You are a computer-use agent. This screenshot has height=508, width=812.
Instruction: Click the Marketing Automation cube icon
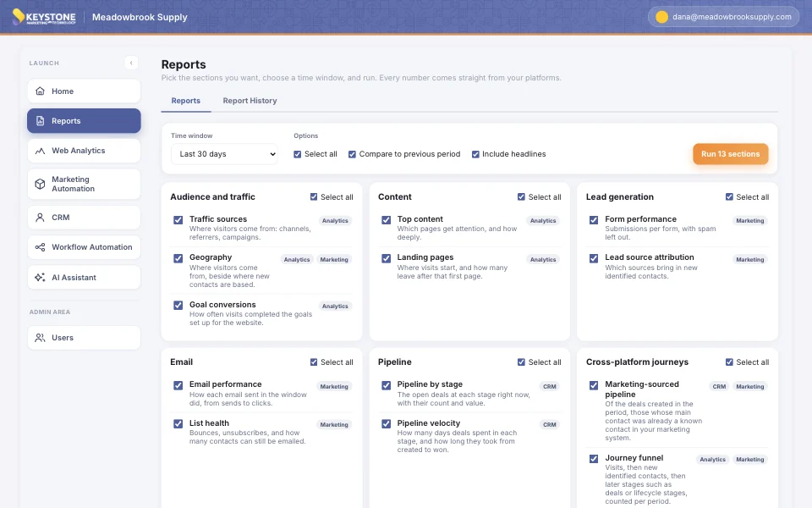[40, 184]
